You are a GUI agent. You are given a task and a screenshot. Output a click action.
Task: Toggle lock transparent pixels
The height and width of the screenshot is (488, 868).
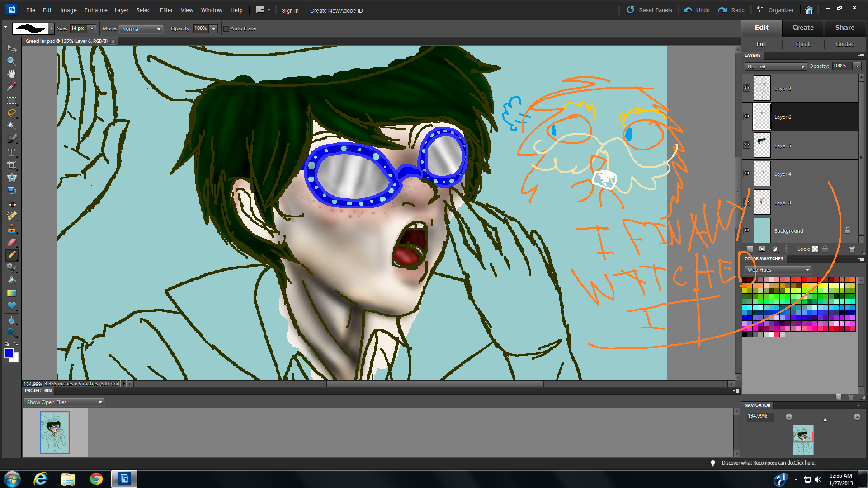pyautogui.click(x=815, y=249)
